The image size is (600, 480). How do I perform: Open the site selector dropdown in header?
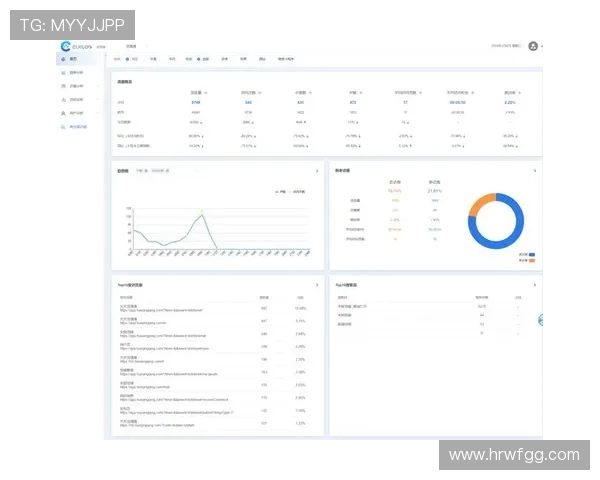133,46
